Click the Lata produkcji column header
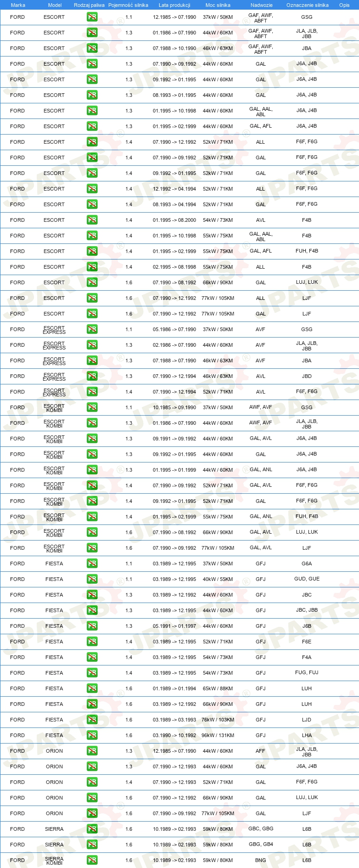The image size is (359, 868). pyautogui.click(x=174, y=5)
